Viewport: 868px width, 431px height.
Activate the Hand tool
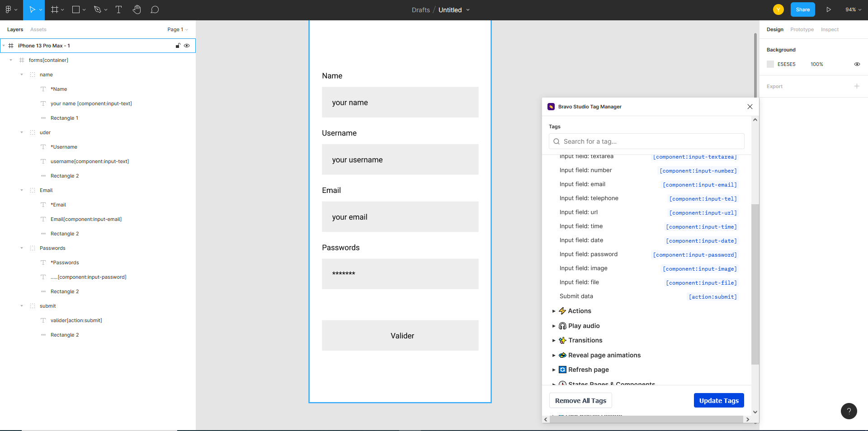tap(137, 9)
